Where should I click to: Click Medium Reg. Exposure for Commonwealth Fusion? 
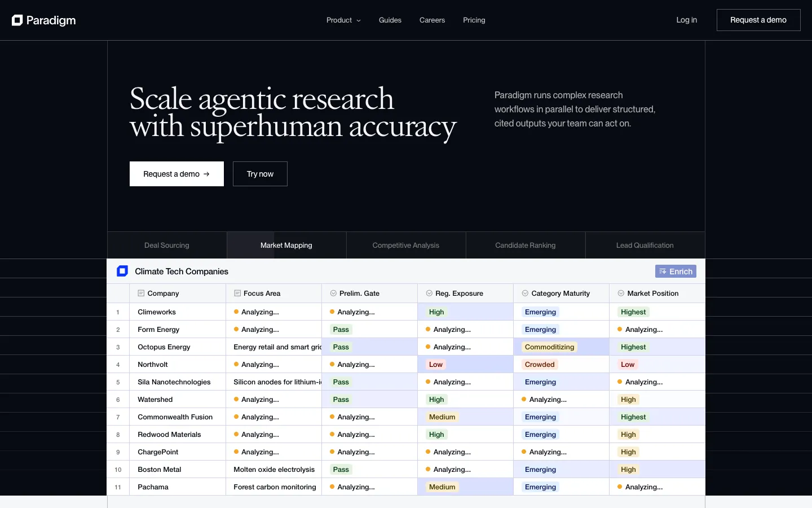tap(442, 417)
